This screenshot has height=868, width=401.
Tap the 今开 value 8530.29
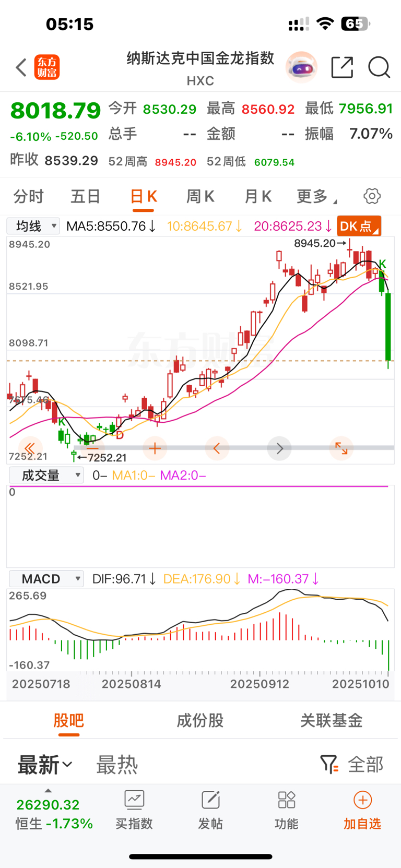(170, 109)
